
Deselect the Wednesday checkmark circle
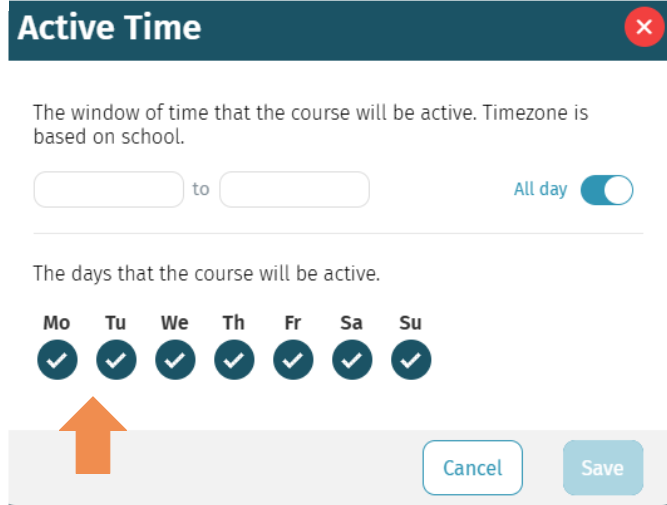pos(175,360)
